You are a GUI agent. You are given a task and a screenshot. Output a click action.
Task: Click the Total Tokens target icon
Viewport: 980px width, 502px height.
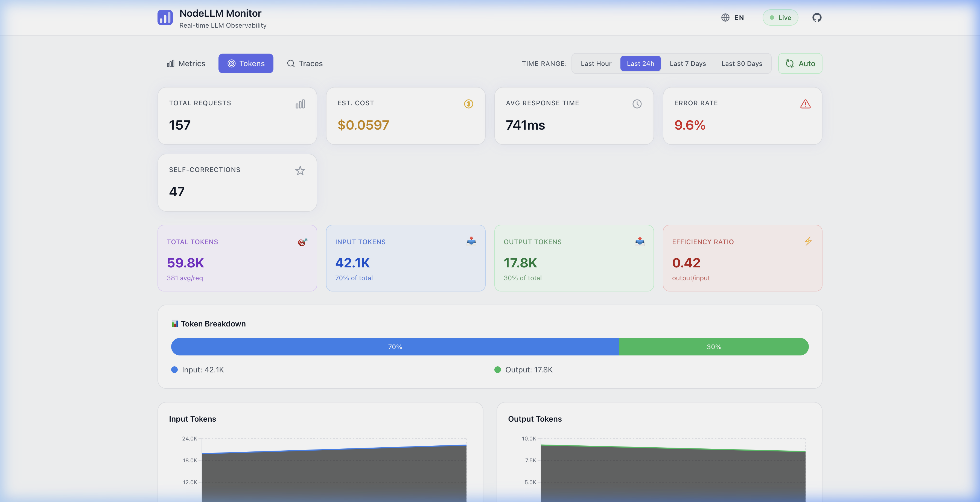[x=302, y=242]
